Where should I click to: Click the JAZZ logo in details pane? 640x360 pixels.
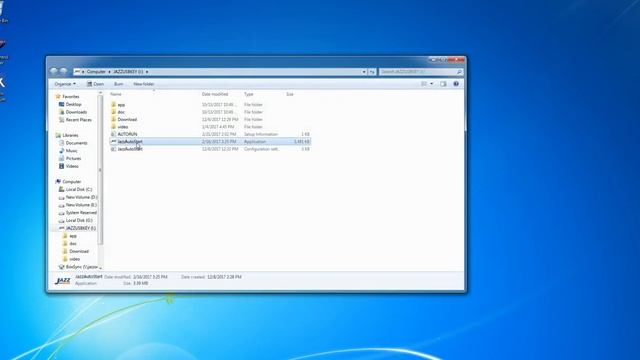click(x=62, y=280)
